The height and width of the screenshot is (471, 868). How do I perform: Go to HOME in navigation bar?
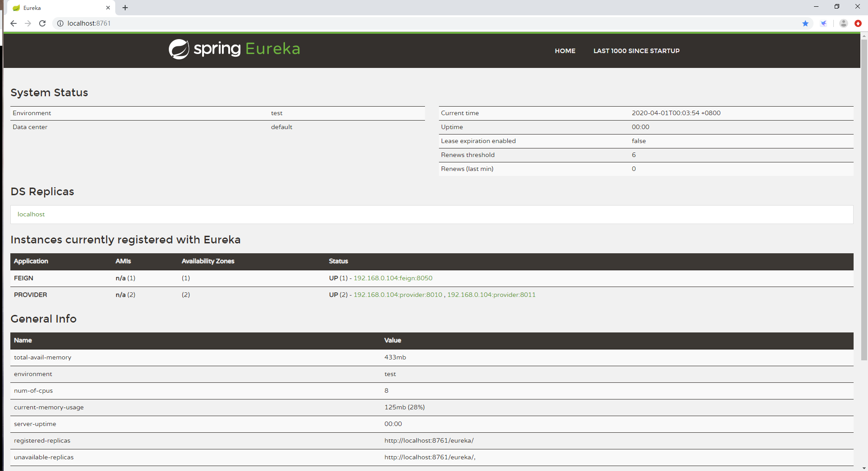[x=565, y=51]
